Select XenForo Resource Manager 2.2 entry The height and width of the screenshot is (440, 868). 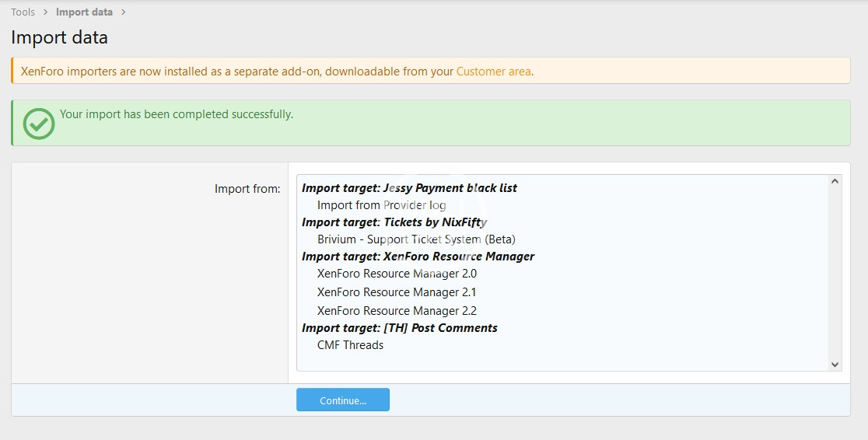[397, 311]
